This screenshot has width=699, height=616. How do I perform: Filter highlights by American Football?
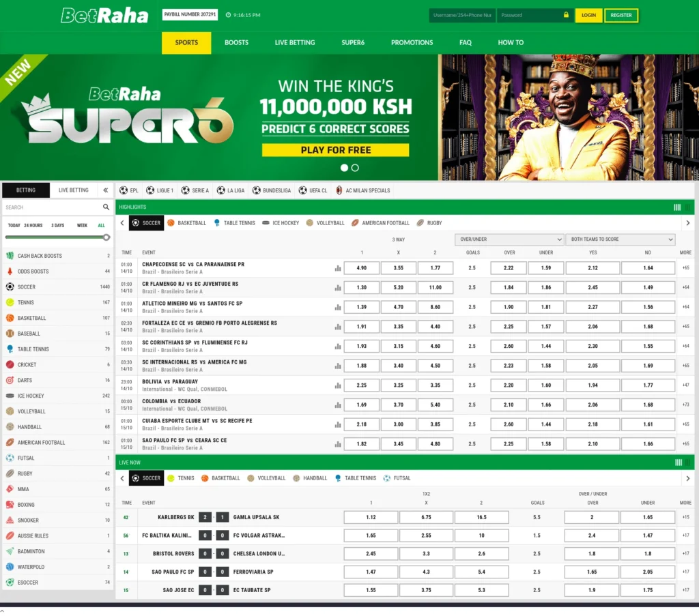click(380, 222)
